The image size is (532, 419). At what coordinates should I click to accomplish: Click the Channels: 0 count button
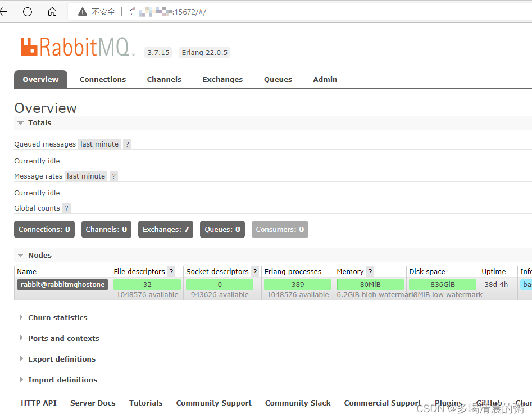(x=106, y=229)
